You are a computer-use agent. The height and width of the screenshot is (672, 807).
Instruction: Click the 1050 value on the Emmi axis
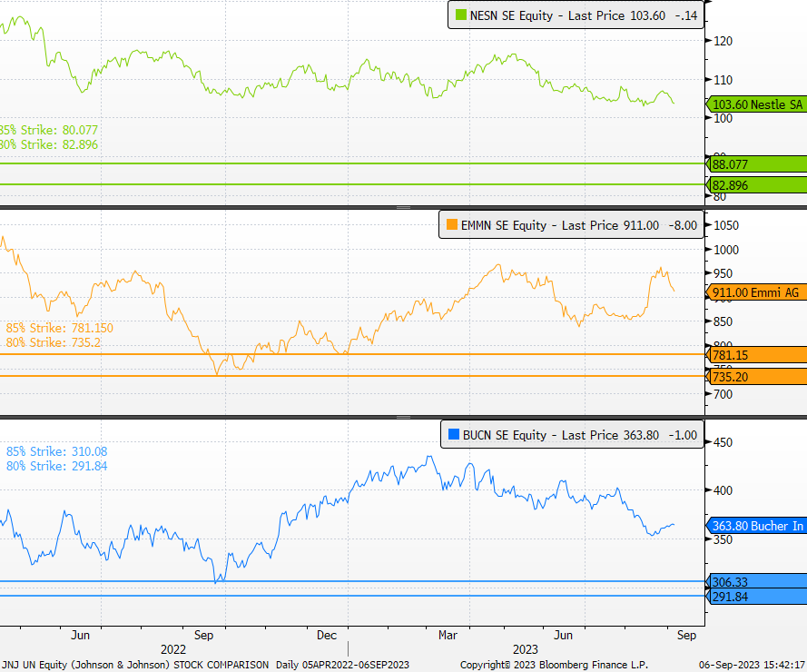click(x=726, y=225)
